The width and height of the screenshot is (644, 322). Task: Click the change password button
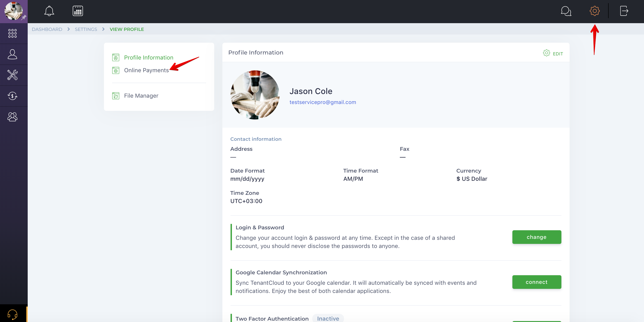click(x=536, y=237)
